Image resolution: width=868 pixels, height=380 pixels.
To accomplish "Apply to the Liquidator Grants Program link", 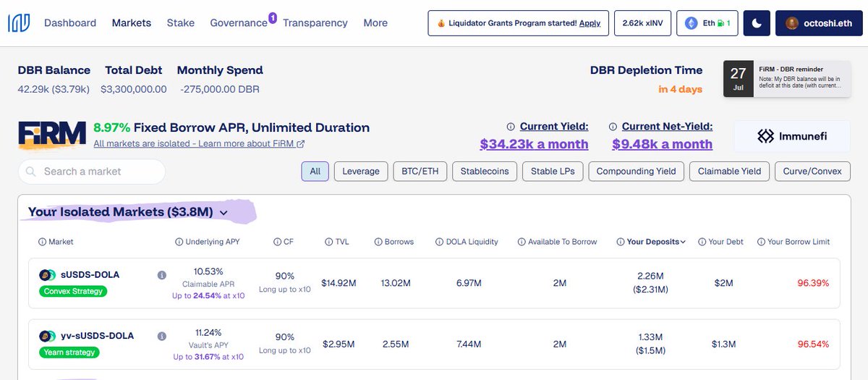I will (590, 23).
